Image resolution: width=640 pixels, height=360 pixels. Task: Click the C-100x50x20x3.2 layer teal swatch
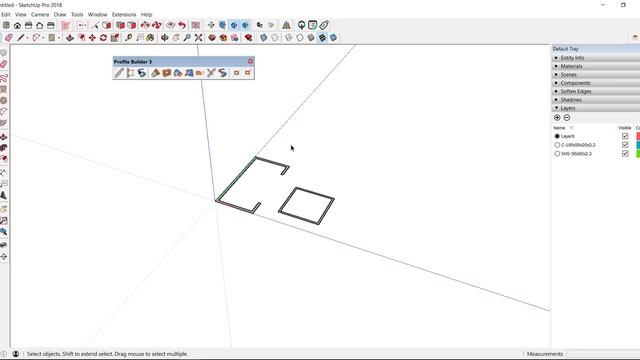[x=638, y=145]
